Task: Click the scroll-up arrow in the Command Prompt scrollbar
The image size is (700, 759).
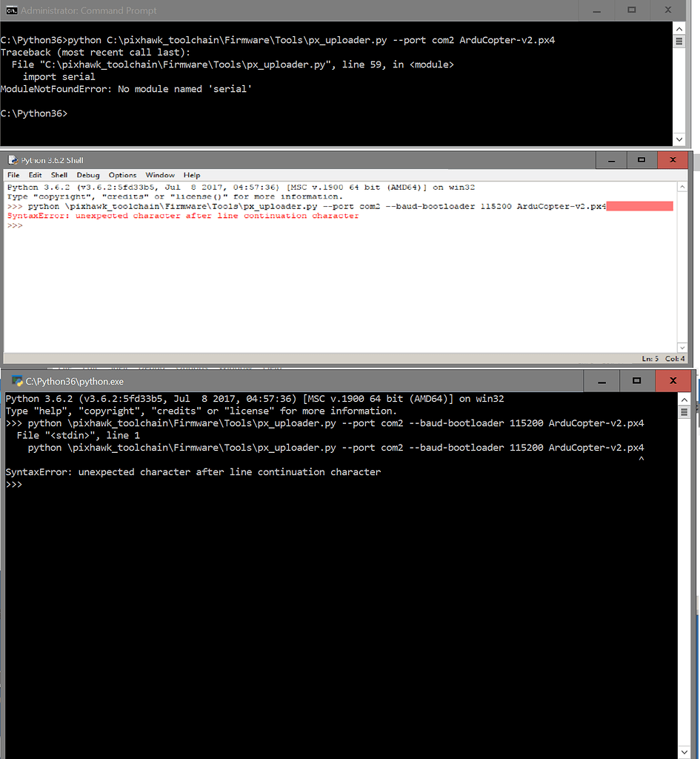Action: 679,28
